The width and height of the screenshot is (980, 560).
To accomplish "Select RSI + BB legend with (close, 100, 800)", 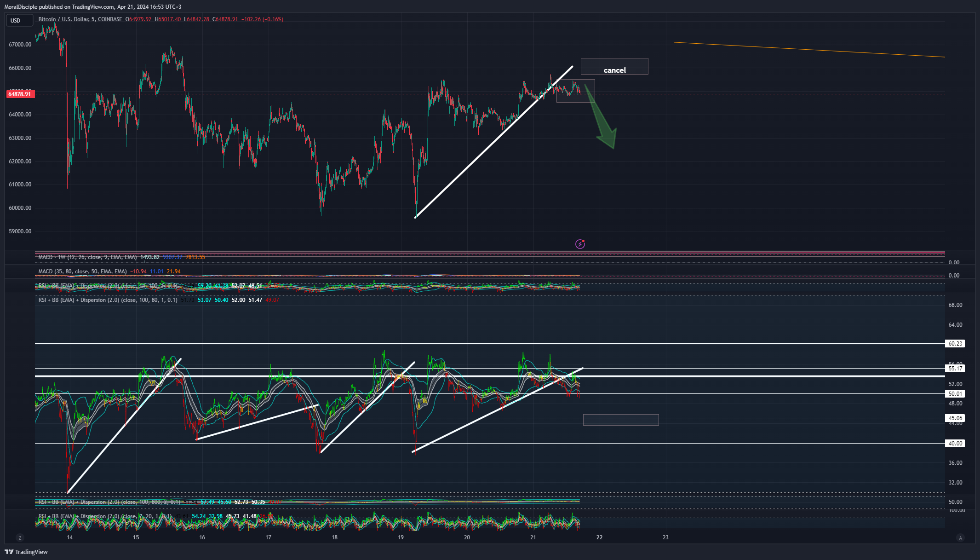I will (109, 502).
